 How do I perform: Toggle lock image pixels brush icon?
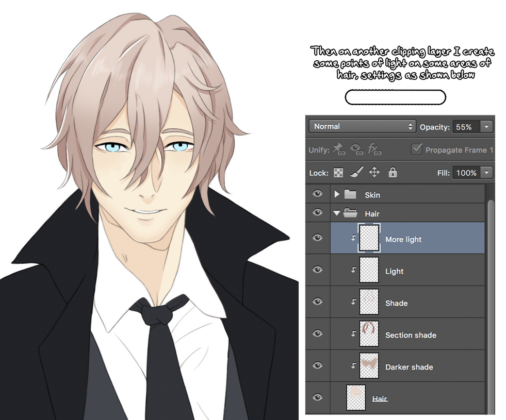(x=356, y=172)
